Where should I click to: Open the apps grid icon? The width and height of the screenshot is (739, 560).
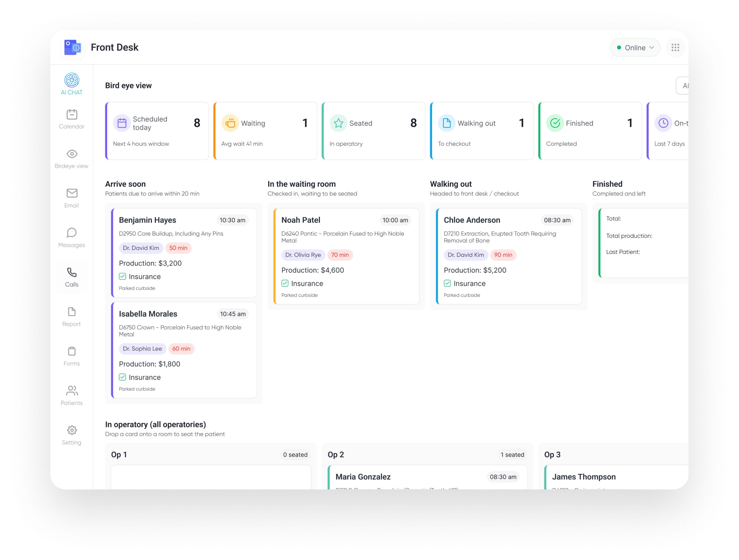(x=675, y=48)
